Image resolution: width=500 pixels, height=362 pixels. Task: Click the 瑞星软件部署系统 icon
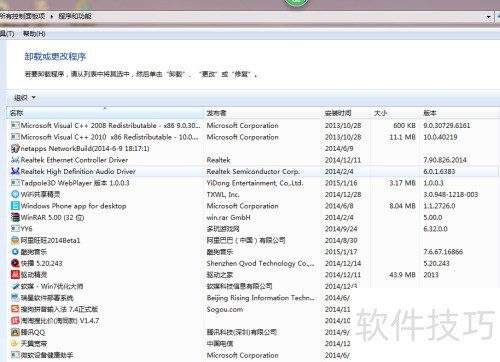click(15, 298)
